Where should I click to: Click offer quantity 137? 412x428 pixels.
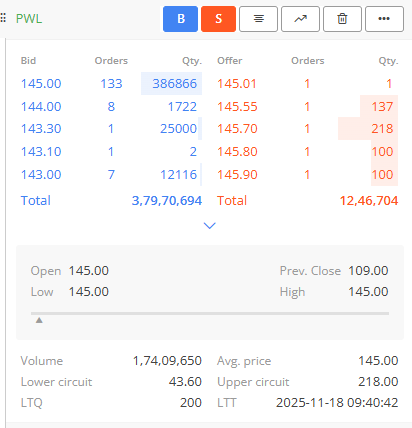pos(382,107)
